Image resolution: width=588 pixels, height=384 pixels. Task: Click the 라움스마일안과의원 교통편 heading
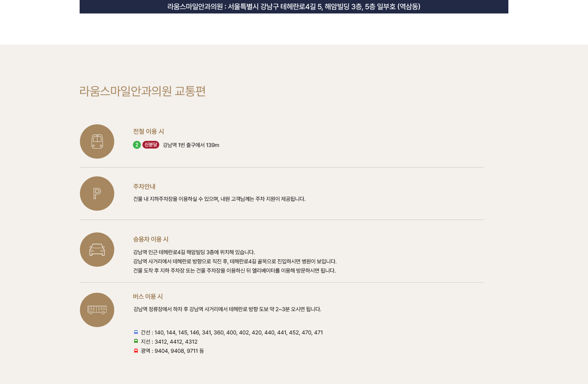coord(142,91)
